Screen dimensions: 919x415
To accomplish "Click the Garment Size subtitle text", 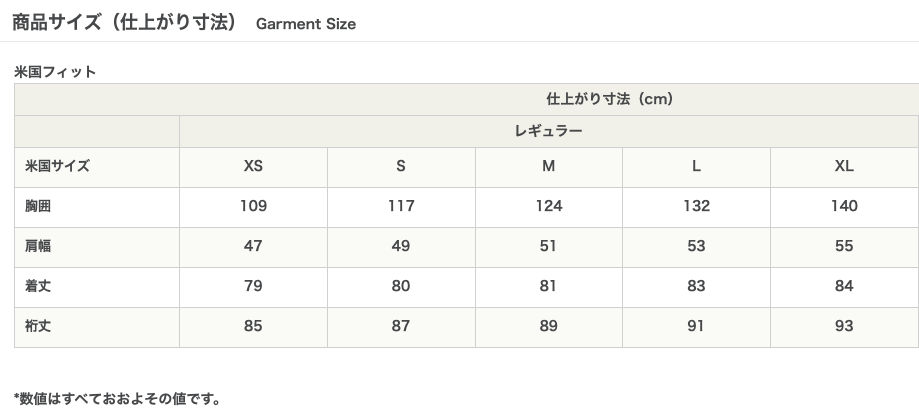I will pyautogui.click(x=305, y=24).
